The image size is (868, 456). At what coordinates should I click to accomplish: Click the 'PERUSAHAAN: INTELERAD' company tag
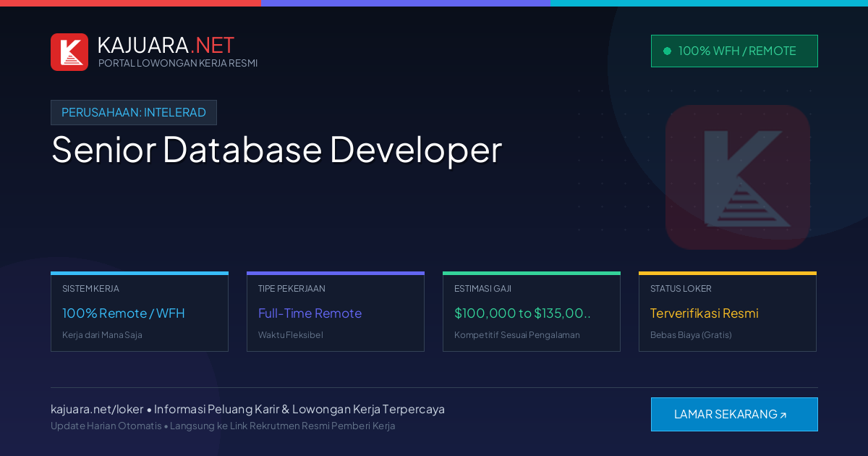pyautogui.click(x=134, y=112)
